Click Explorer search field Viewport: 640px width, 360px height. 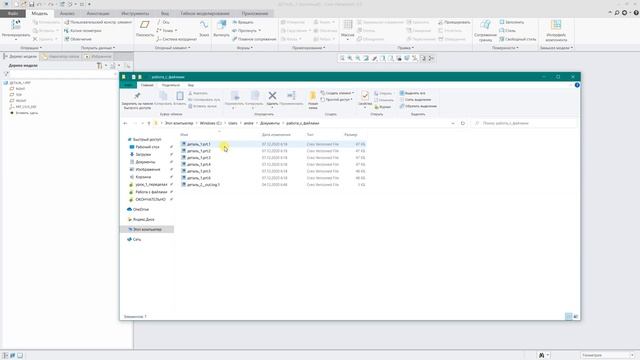524,123
